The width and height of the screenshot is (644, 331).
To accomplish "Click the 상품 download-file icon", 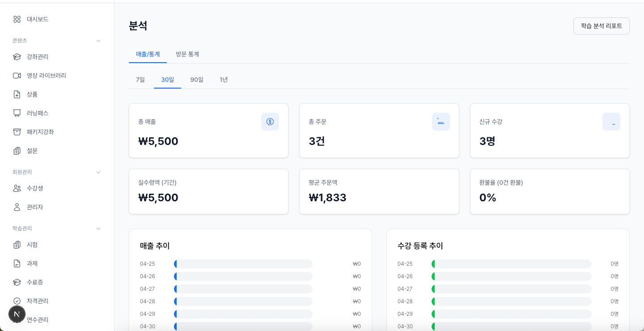I will (x=17, y=94).
